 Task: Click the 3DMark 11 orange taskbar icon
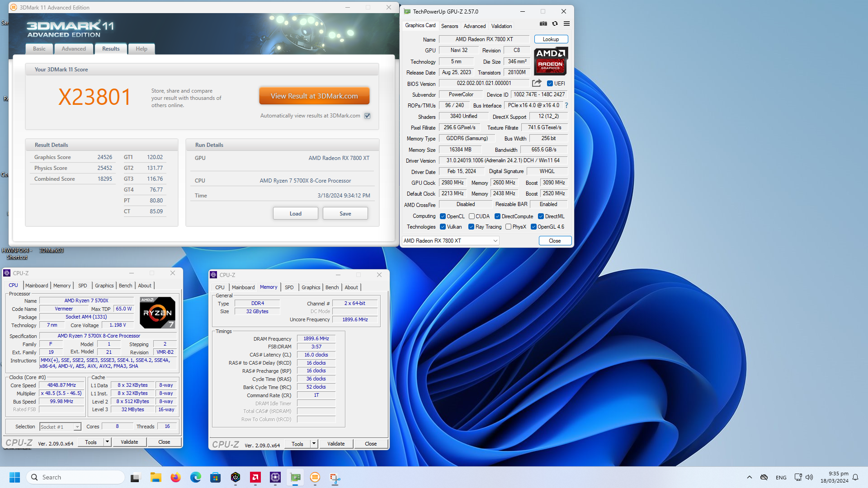pos(315,477)
